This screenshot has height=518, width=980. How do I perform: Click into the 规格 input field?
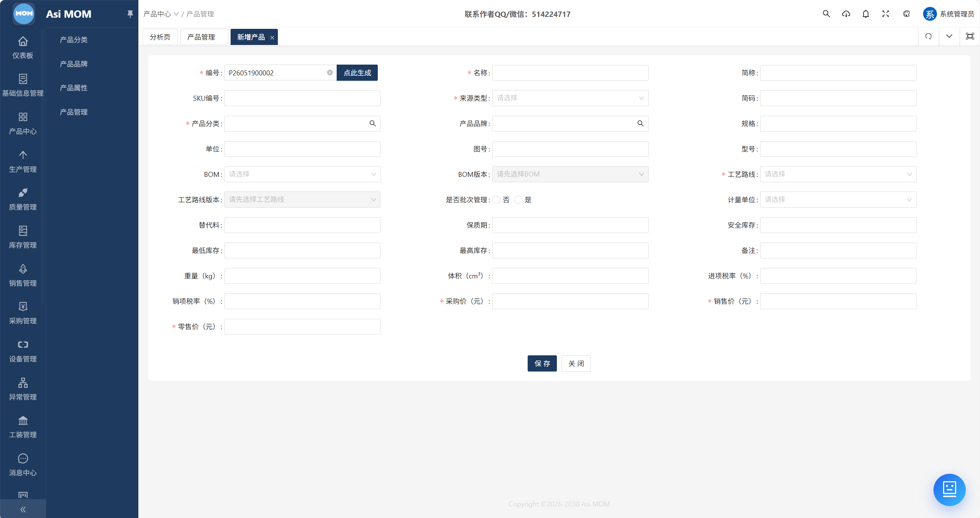coord(838,123)
